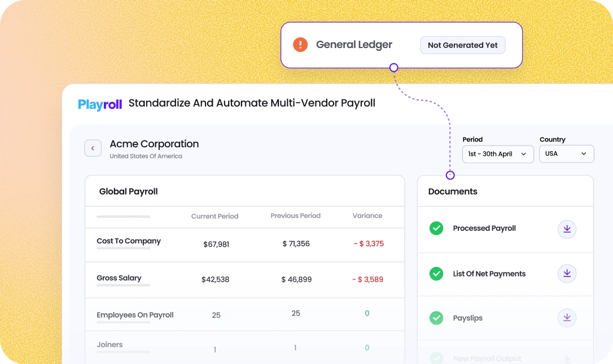Image resolution: width=613 pixels, height=364 pixels.
Task: Select the Gross Salary row label
Action: 119,278
